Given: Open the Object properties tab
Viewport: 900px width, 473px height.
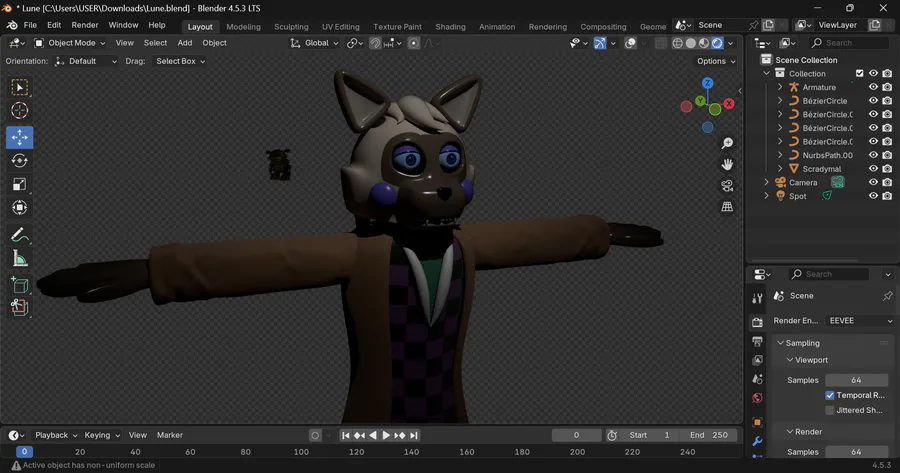Looking at the screenshot, I should coord(758,422).
